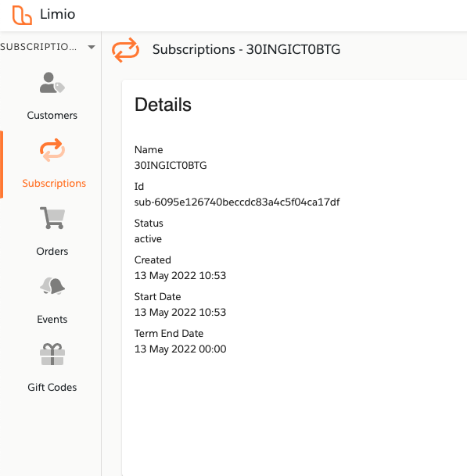This screenshot has width=467, height=476.
Task: Open the SUBSCRIPTIO... section selector label
Action: point(38,47)
